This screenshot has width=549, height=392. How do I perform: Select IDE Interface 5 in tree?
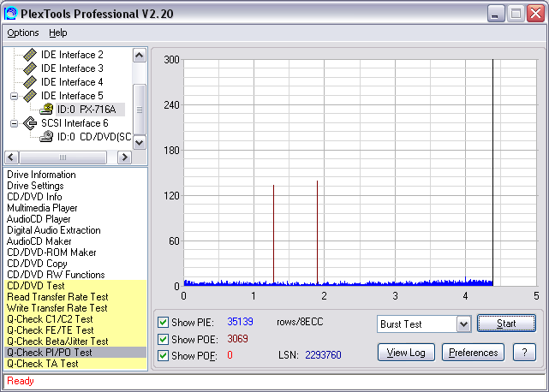click(72, 96)
